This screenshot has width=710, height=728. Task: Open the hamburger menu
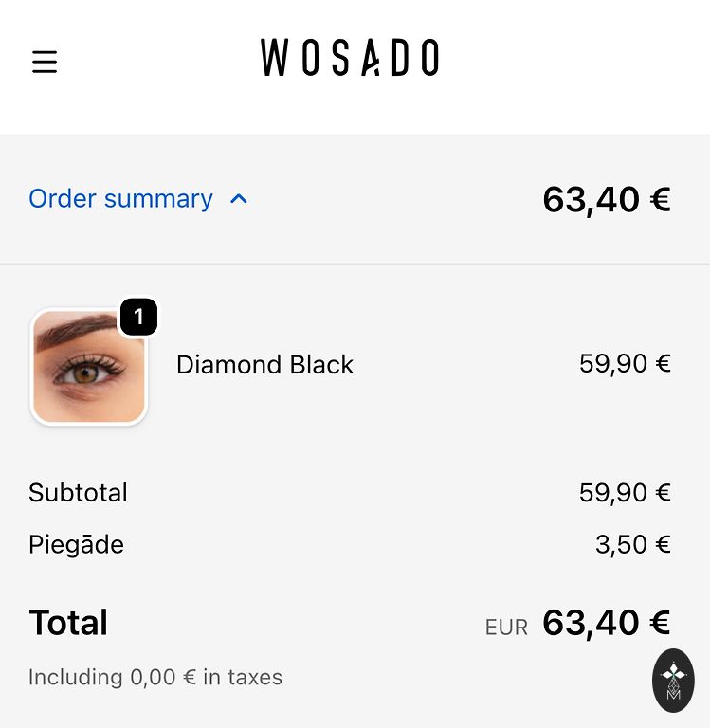[x=45, y=63]
